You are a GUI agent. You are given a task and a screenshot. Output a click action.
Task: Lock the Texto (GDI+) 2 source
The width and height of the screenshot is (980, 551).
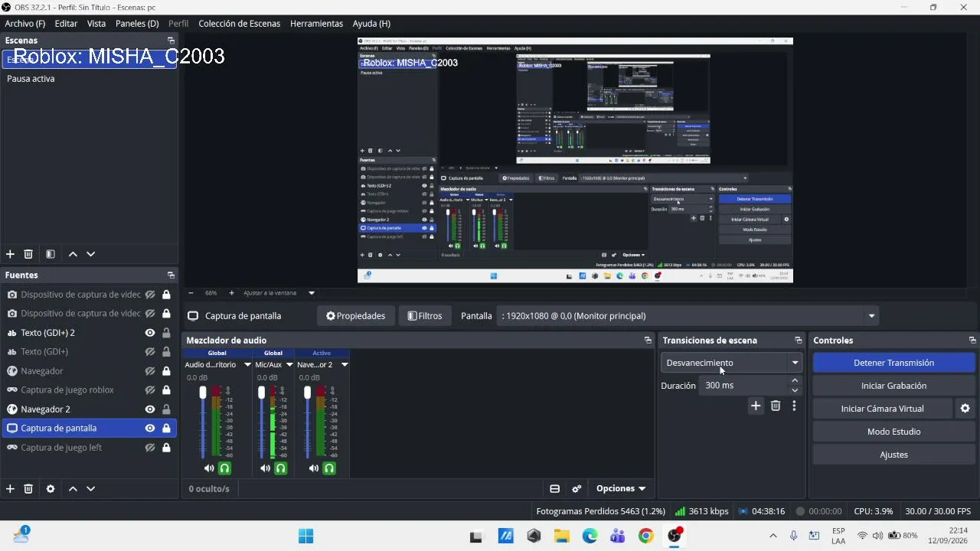pos(166,333)
